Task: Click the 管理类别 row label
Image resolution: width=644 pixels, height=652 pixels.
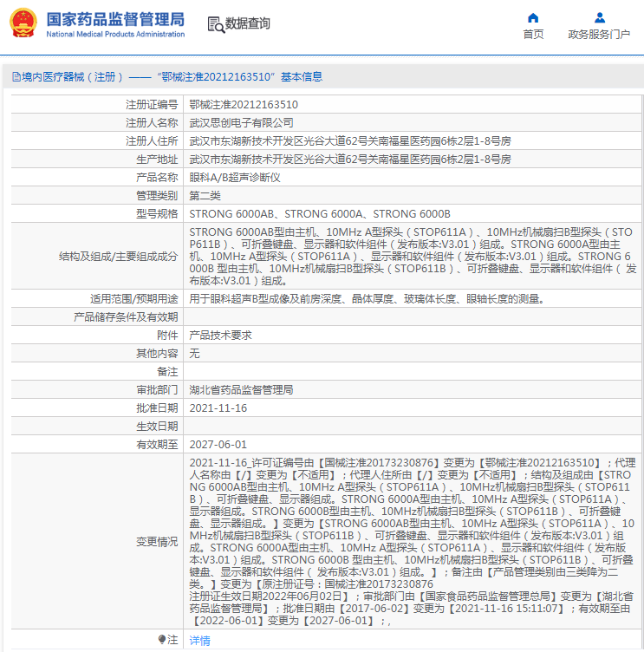Action: (x=157, y=195)
